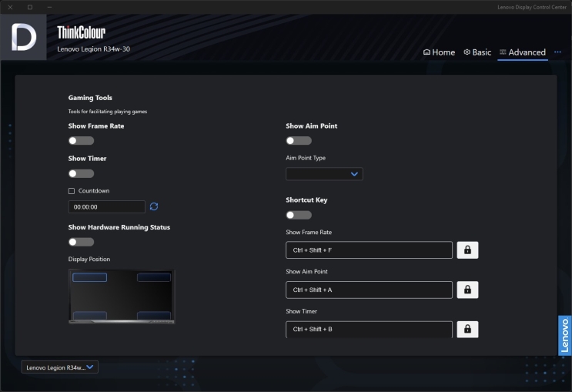Viewport: 572px width, 392px height.
Task: Expand the Aim Point Type dropdown
Action: [x=324, y=174]
